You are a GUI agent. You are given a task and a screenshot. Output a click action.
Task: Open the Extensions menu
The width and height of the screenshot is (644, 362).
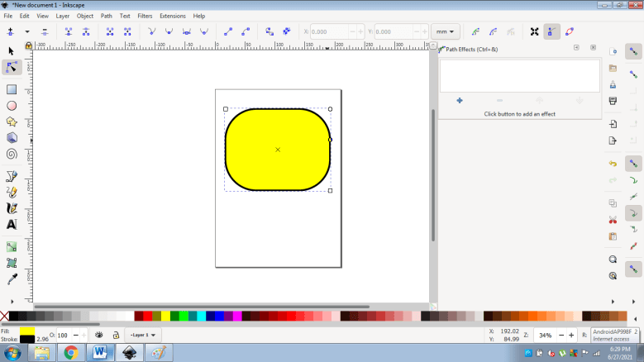pyautogui.click(x=173, y=16)
